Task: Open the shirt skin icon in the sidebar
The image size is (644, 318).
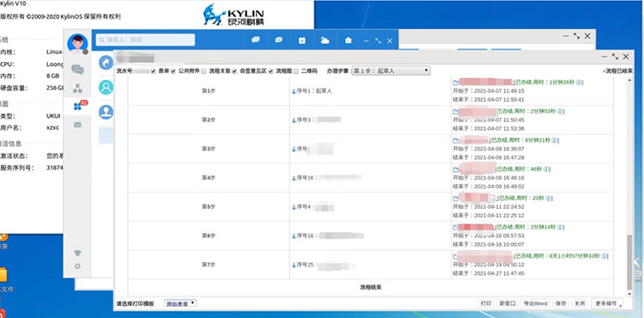Action: (77, 253)
